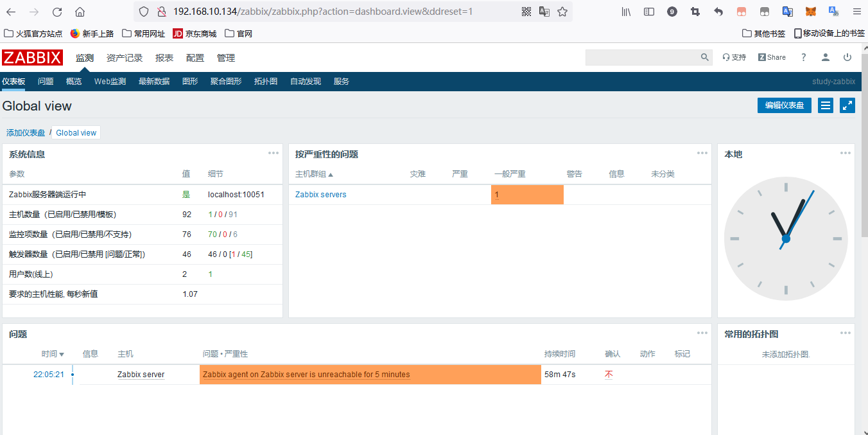Open the 系统信息 widget options menu
This screenshot has width=868, height=435.
pos(273,153)
